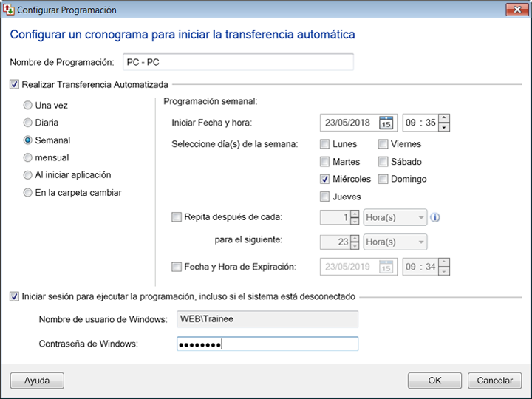Increase the start time with the up arrow
Viewport: 532px width, 399px height.
pyautogui.click(x=443, y=118)
